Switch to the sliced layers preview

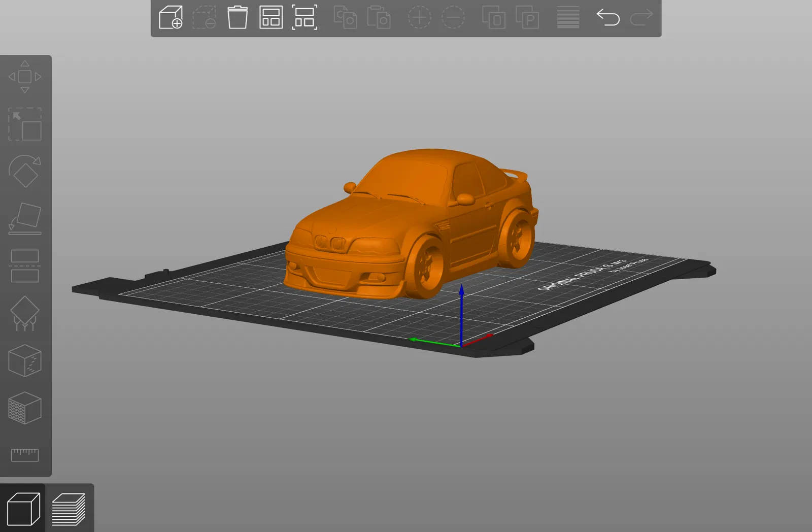pyautogui.click(x=69, y=509)
